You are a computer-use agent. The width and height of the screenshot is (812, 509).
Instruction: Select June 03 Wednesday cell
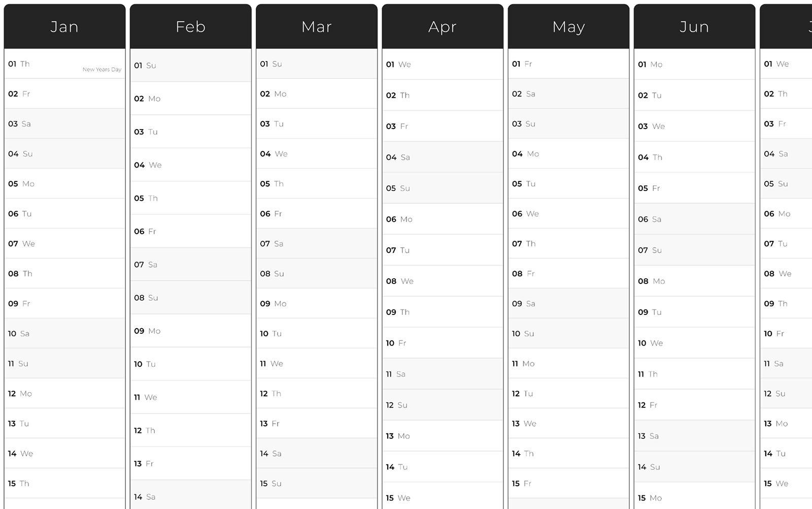coord(694,126)
